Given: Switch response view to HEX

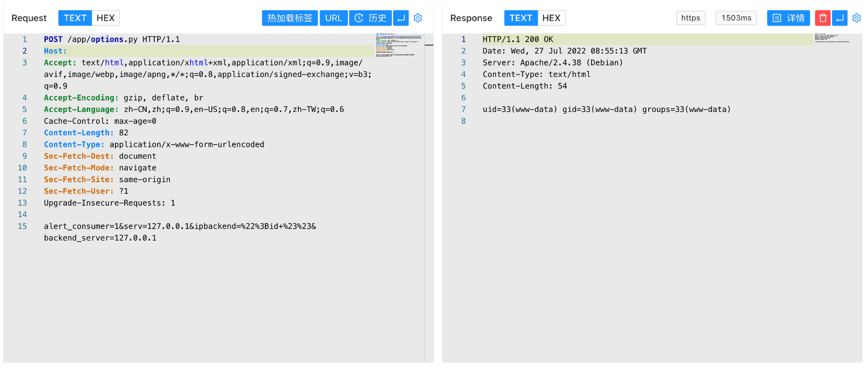Looking at the screenshot, I should pyautogui.click(x=551, y=18).
